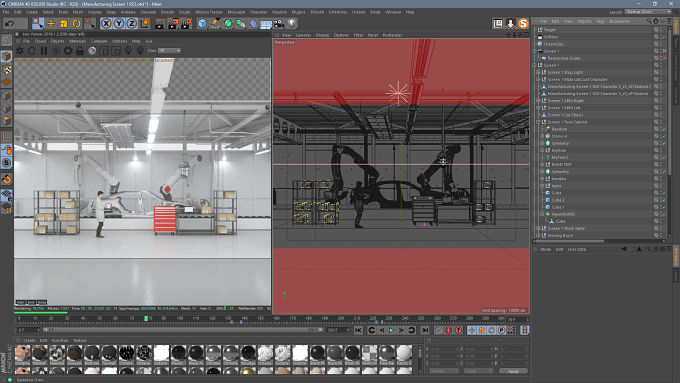The height and width of the screenshot is (383, 680).
Task: Toggle Live Viewer lock resolution icon
Action: [80, 51]
